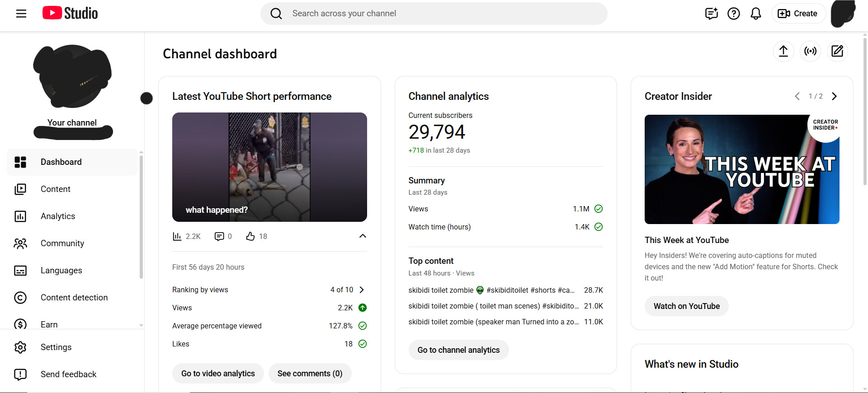
Task: Expand Ranking by views arrow
Action: pyautogui.click(x=362, y=290)
